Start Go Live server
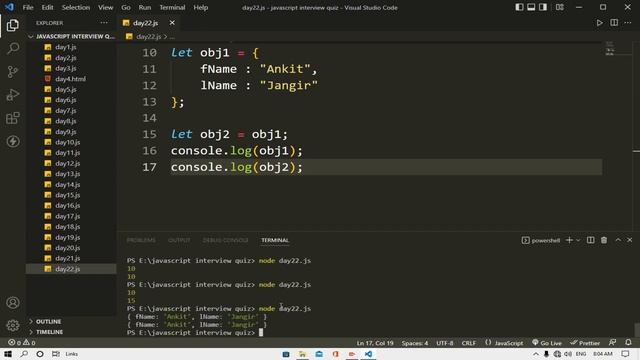 tap(547, 343)
